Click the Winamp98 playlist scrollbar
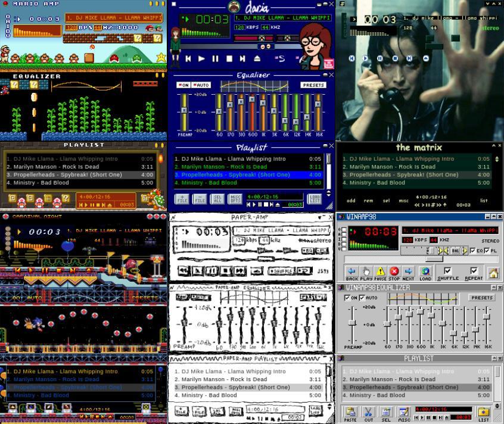504x424 pixels. [x=497, y=383]
